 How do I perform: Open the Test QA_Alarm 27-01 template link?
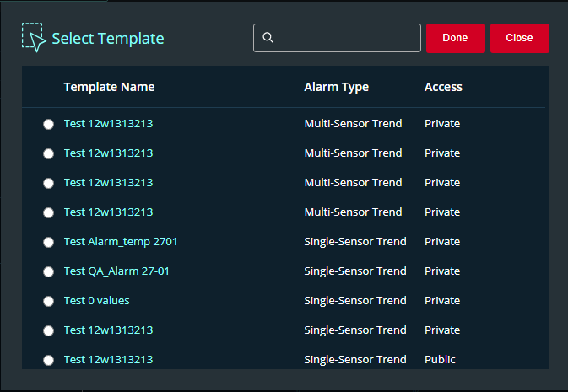(x=122, y=271)
